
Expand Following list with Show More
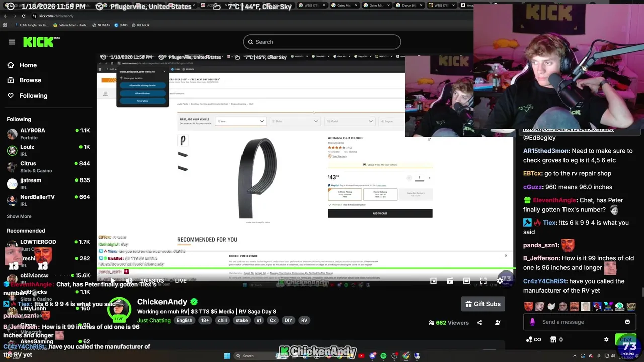(x=19, y=216)
